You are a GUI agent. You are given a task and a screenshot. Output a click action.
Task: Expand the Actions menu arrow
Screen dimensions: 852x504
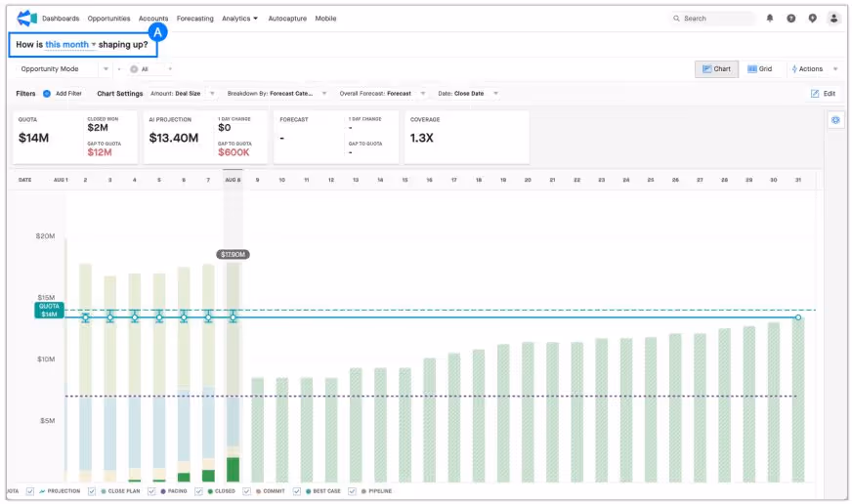[x=835, y=69]
